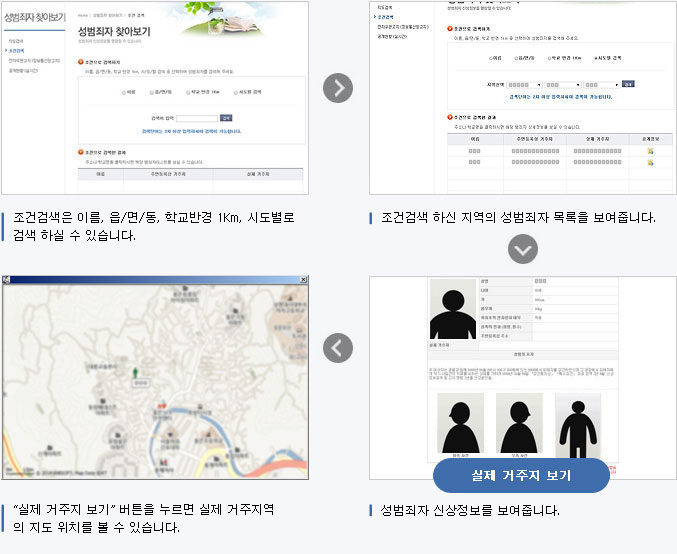Image resolution: width=677 pixels, height=554 pixels.
Task: Click 실제 거주지 header in the results table
Action: (x=598, y=139)
